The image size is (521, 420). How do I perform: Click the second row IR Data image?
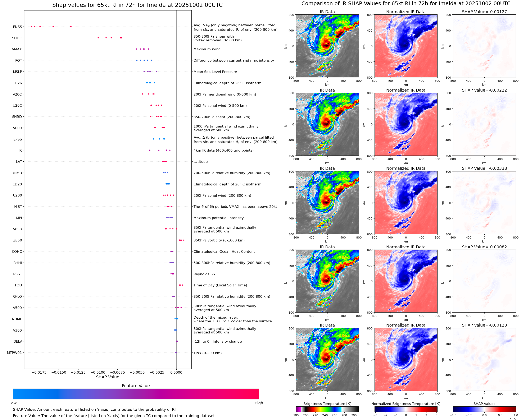pyautogui.click(x=327, y=124)
